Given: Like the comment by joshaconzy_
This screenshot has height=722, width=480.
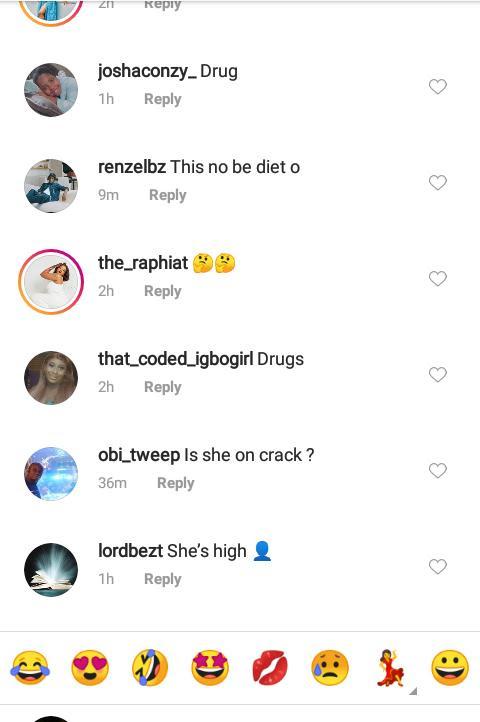Looking at the screenshot, I should [x=438, y=86].
